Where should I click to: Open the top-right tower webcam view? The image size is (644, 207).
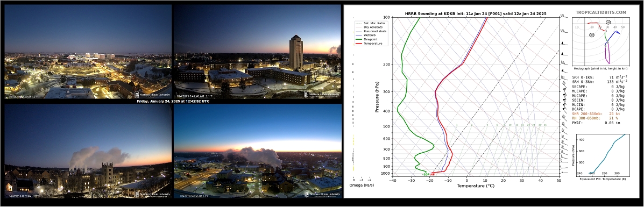pyautogui.click(x=258, y=51)
